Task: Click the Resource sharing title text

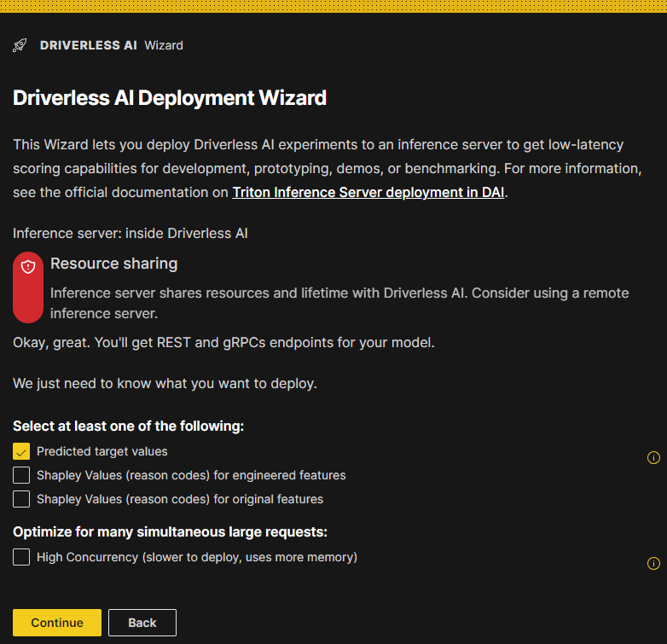Action: point(114,264)
